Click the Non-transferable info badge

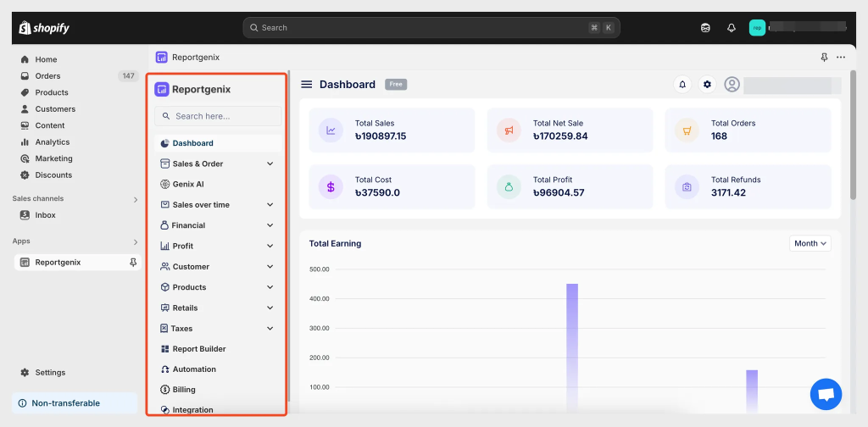click(75, 403)
